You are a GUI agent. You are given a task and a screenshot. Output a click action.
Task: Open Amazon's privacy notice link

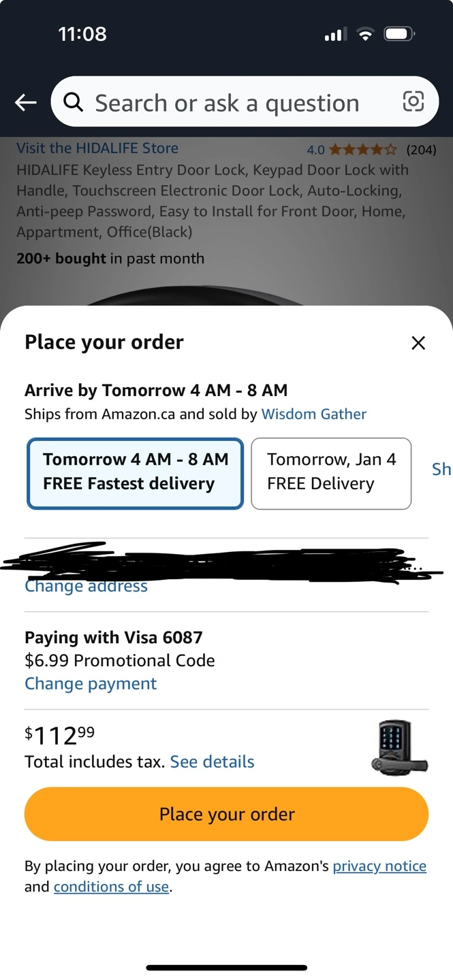pos(379,866)
